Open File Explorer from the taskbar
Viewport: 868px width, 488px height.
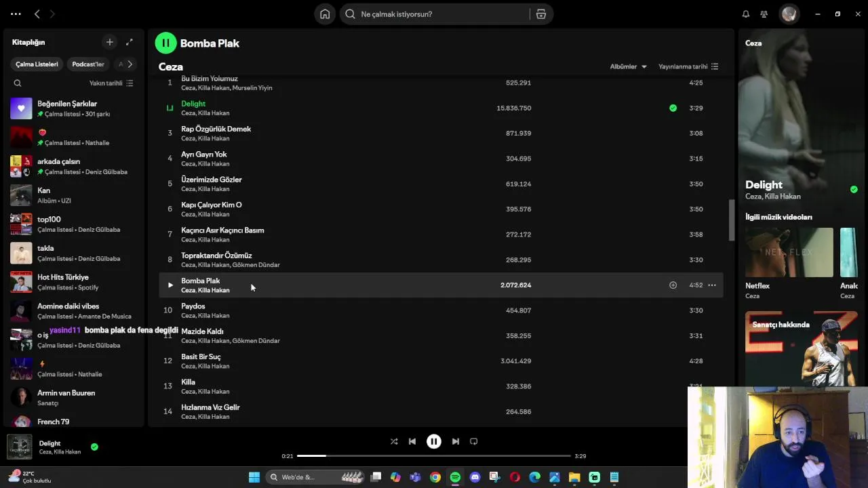(574, 477)
